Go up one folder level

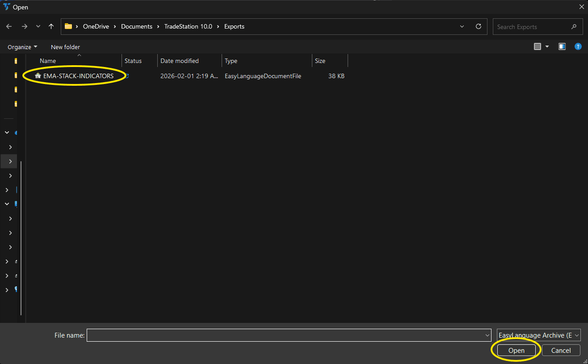click(x=51, y=26)
